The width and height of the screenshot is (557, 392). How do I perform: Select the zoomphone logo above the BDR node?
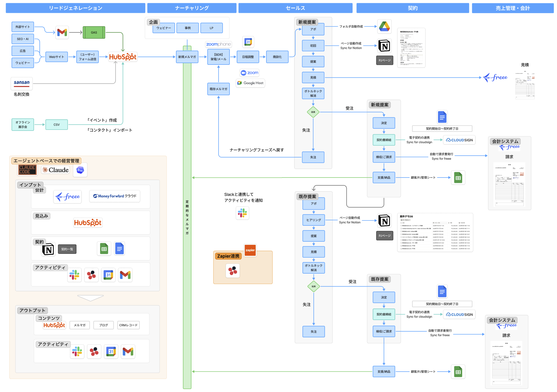pos(219,44)
